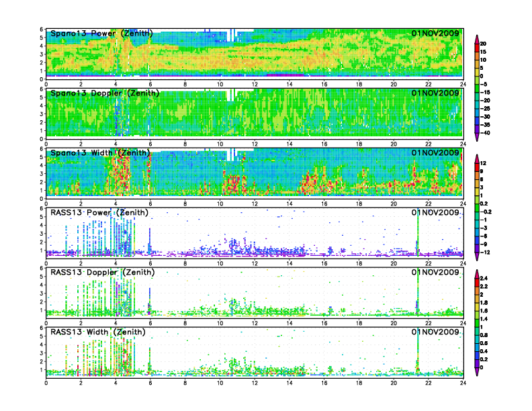Click the "0.4" label on the bottom colorbar
Viewport: 532px width, 411px height.
point(484,351)
